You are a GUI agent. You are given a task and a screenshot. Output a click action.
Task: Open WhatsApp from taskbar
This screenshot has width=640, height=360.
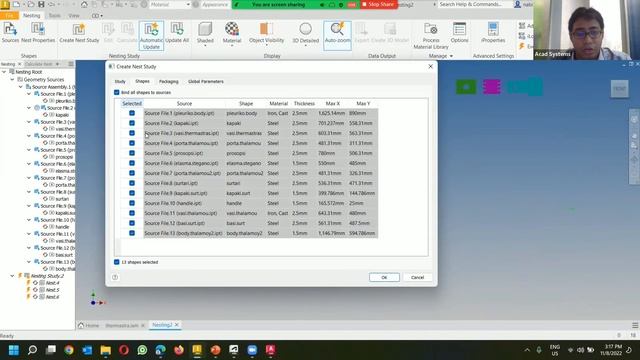click(x=142, y=350)
